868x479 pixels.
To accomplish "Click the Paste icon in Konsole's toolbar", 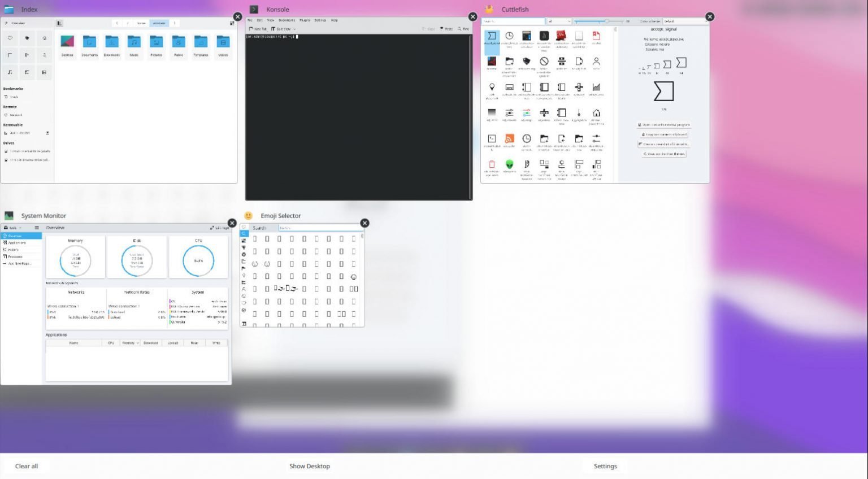I will point(448,28).
